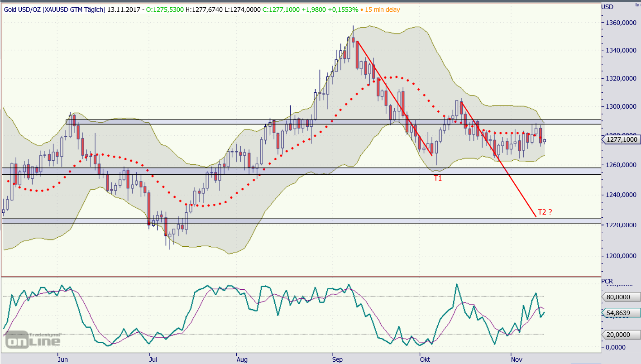Select the 54,8639 oscillator value tag
The width and height of the screenshot is (641, 364).
point(621,312)
